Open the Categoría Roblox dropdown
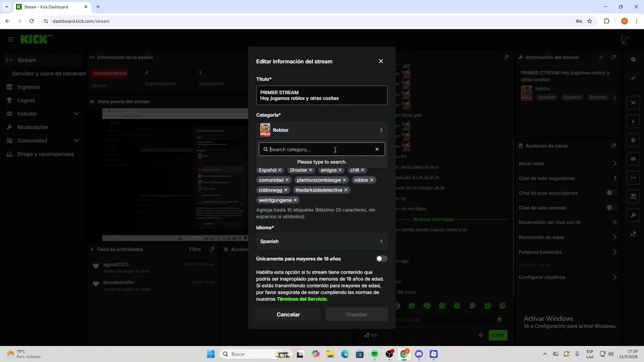Image resolution: width=644 pixels, height=362 pixels. [x=322, y=130]
